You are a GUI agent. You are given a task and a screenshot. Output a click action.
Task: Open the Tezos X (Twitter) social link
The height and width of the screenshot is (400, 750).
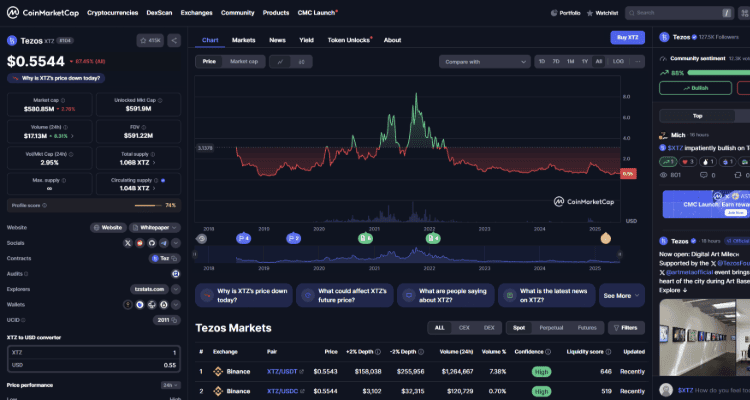(x=128, y=243)
